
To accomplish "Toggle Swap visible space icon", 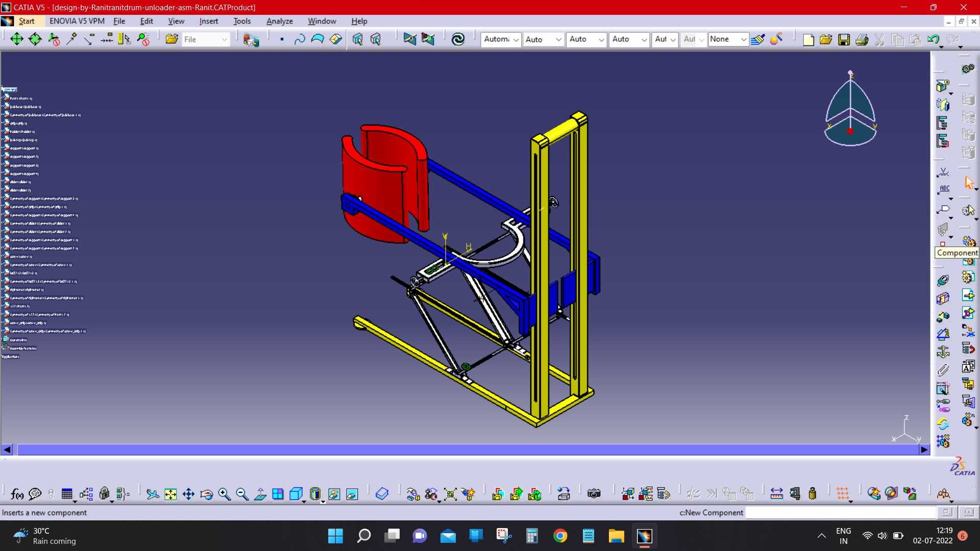I will tap(352, 494).
